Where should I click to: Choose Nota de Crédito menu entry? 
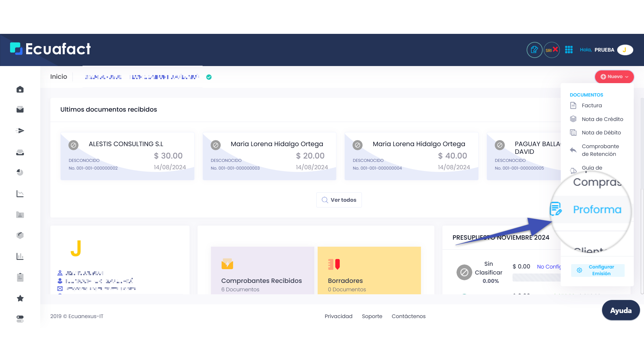[602, 119]
